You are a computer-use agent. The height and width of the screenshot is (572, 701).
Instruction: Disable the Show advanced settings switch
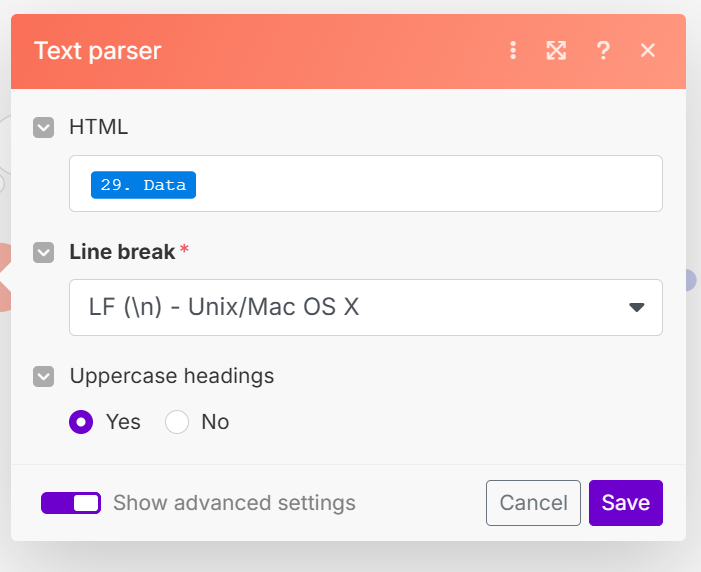(71, 503)
